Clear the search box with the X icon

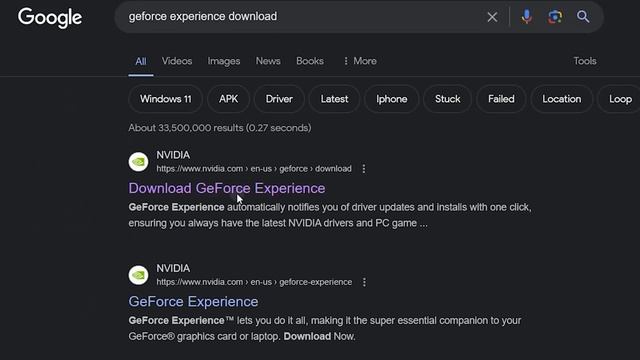pos(492,17)
